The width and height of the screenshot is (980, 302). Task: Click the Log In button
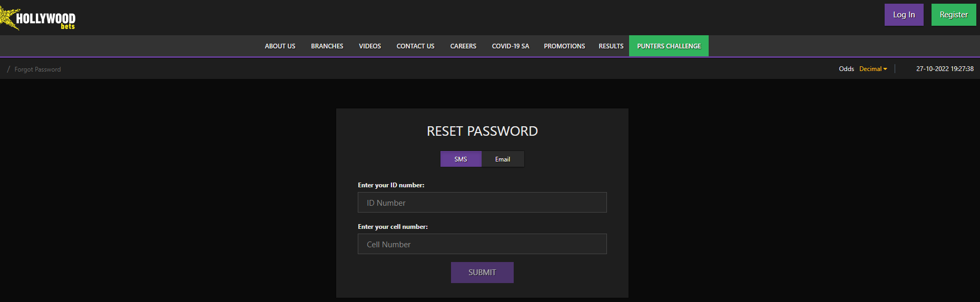tap(904, 15)
